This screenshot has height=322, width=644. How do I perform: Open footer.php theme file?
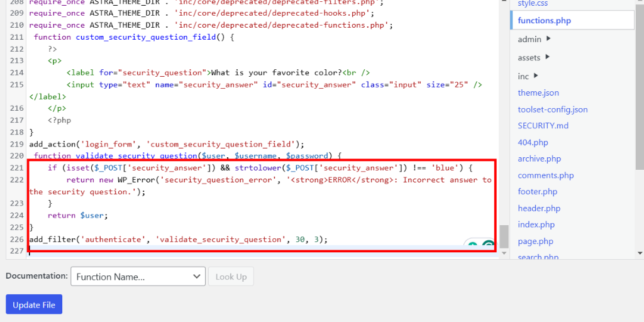pyautogui.click(x=537, y=191)
